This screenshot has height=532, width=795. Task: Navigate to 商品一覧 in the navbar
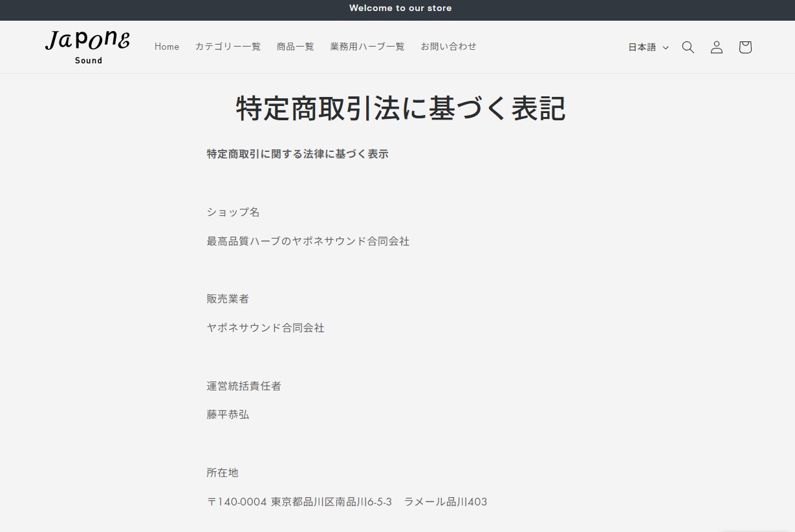[295, 47]
